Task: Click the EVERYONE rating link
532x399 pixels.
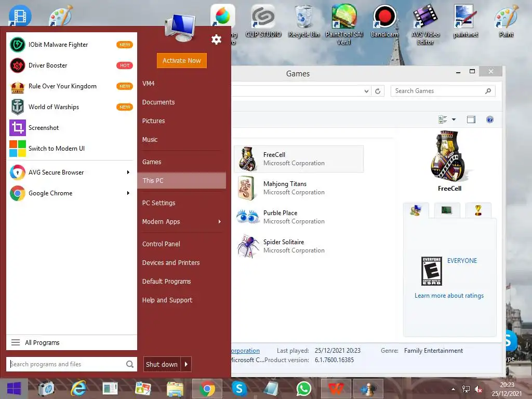Action: click(x=462, y=261)
